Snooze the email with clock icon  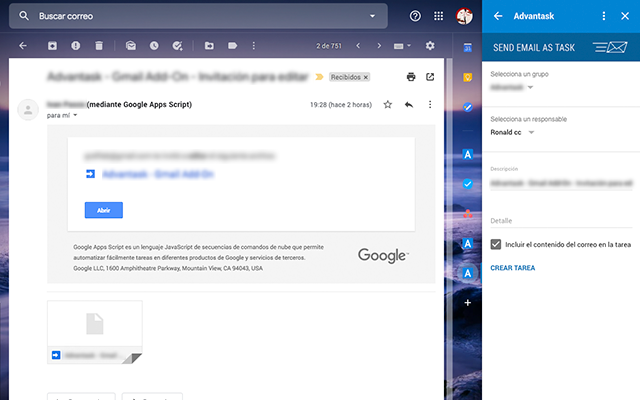[154, 46]
